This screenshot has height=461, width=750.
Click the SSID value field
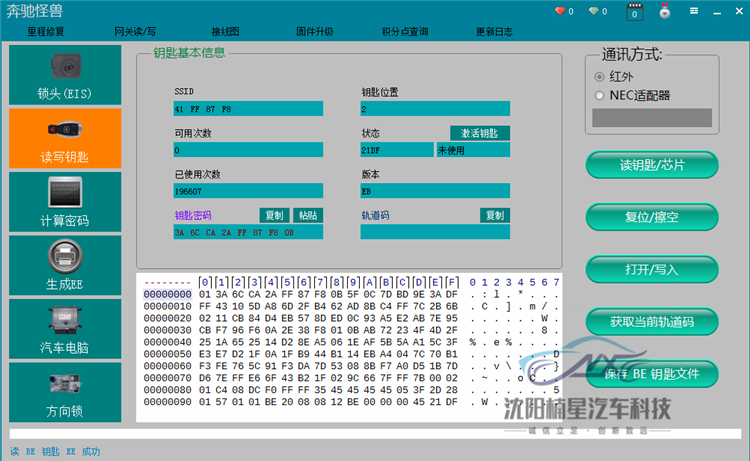[248, 109]
